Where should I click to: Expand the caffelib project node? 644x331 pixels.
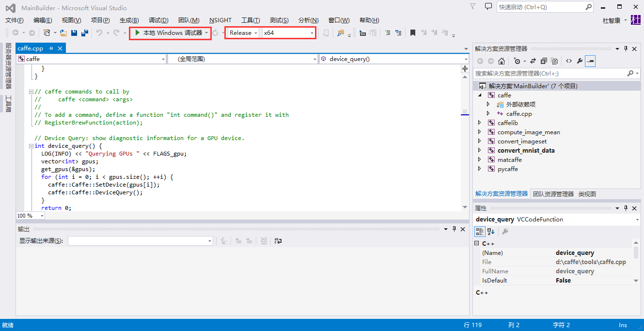tap(480, 123)
